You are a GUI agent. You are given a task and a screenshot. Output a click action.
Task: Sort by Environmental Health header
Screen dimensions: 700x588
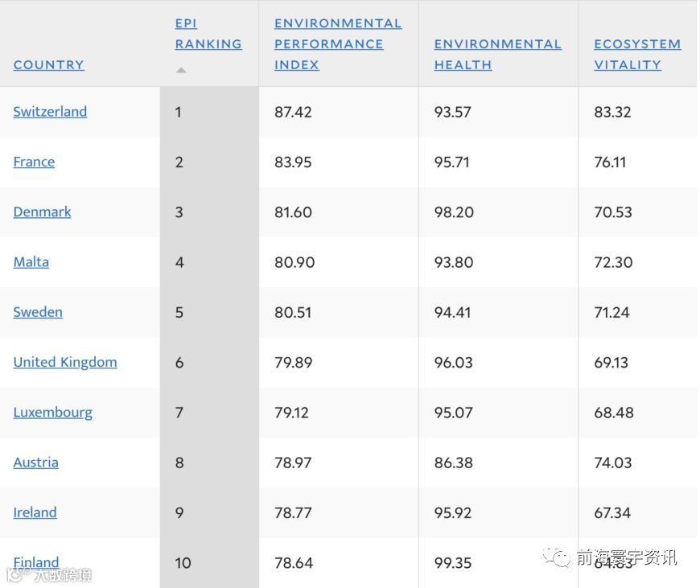[497, 54]
